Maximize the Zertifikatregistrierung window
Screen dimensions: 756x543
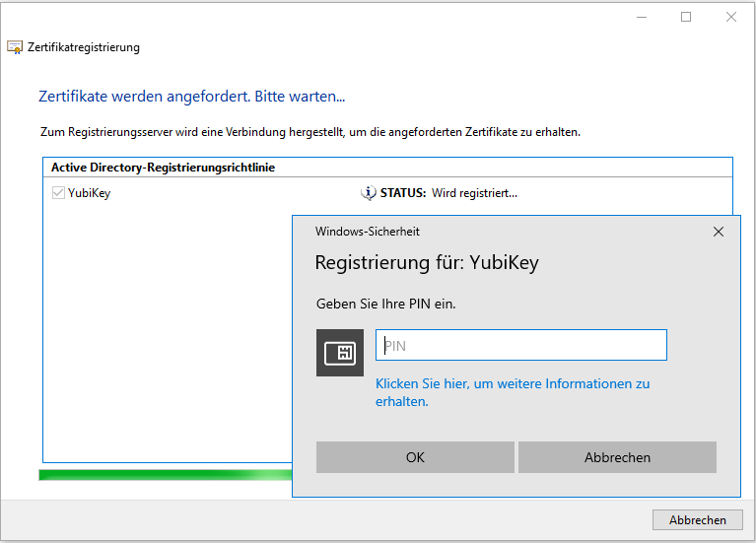tap(686, 17)
